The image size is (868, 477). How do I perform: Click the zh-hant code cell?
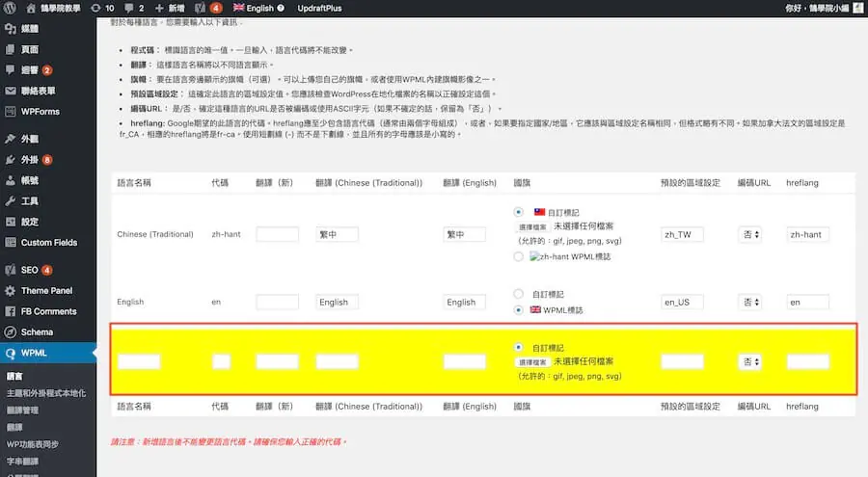pos(226,234)
